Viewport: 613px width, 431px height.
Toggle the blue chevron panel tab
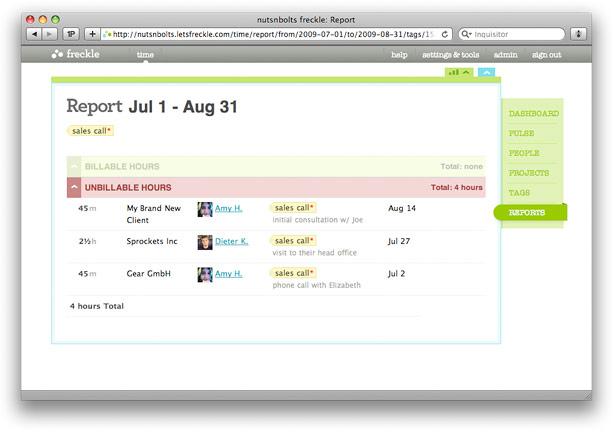pos(486,72)
